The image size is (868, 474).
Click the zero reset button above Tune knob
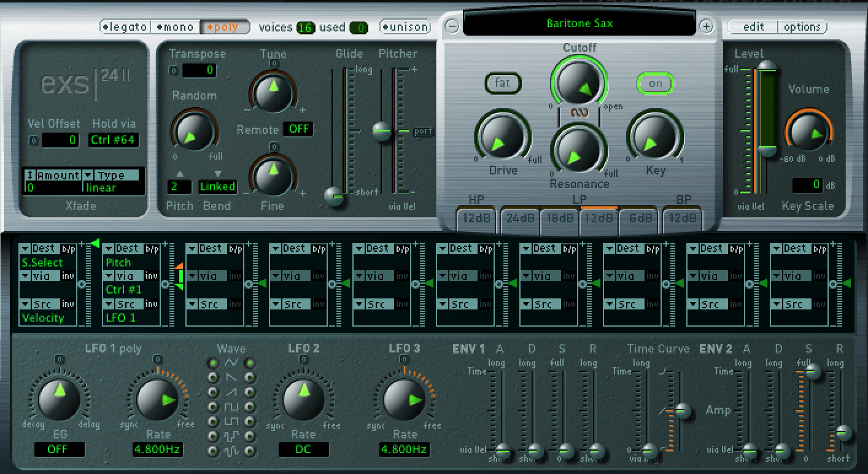(x=274, y=63)
